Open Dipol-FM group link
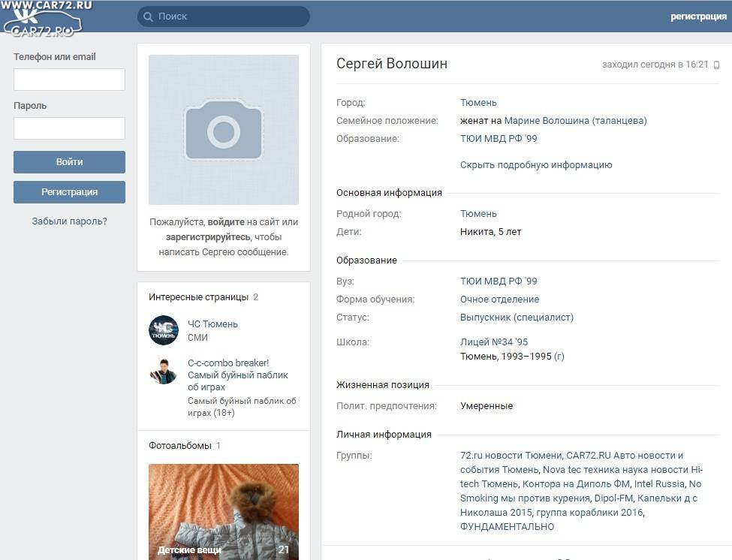This screenshot has width=732, height=560. pyautogui.click(x=613, y=498)
